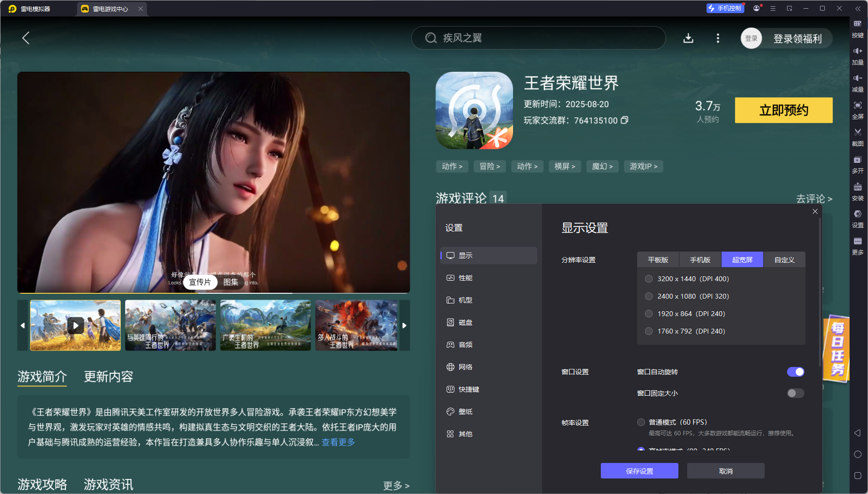Click 查看更多 in the game description

338,442
